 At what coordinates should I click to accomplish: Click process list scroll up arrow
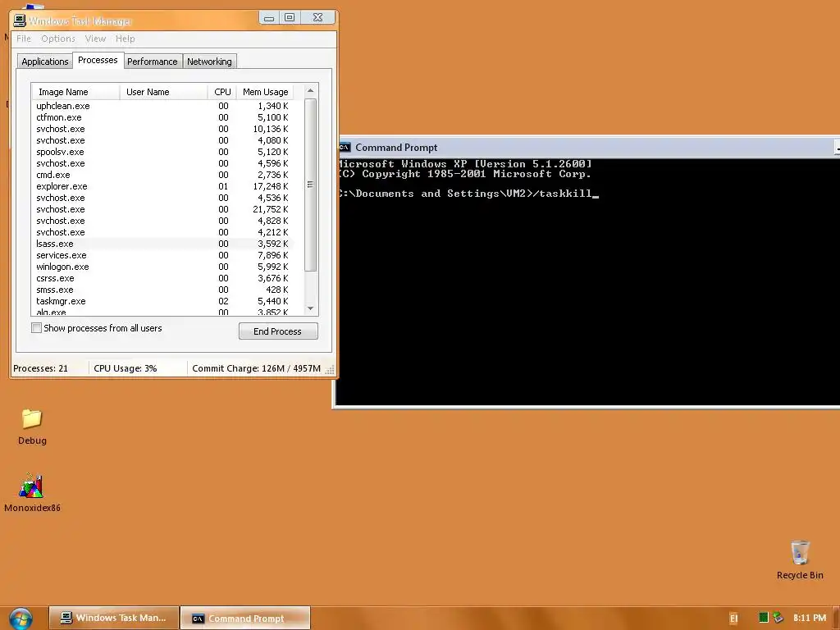[x=310, y=91]
